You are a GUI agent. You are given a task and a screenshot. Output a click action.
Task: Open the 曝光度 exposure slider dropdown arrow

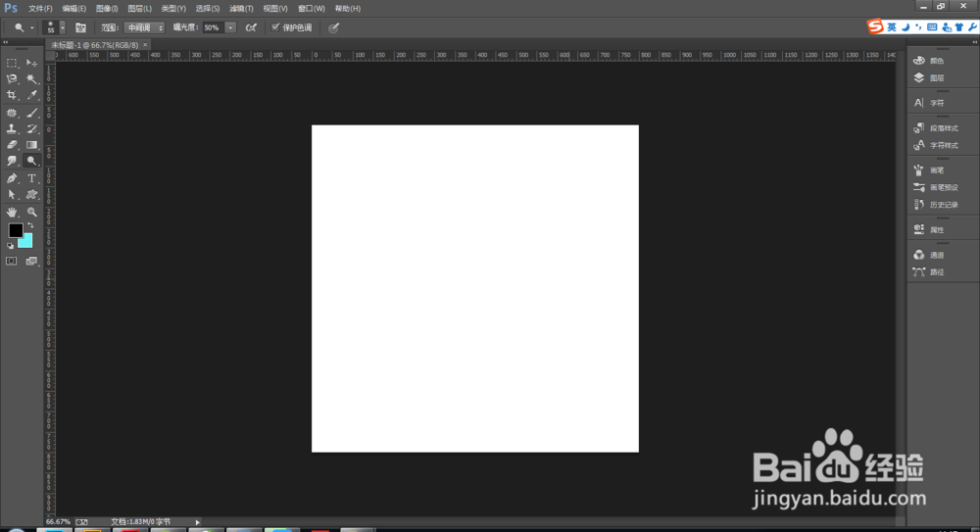coord(230,27)
